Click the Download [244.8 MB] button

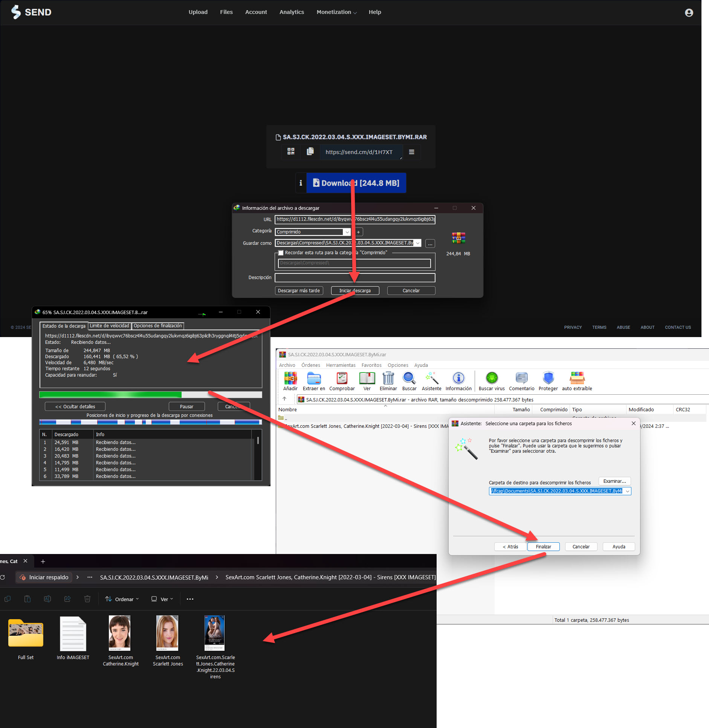(x=356, y=183)
